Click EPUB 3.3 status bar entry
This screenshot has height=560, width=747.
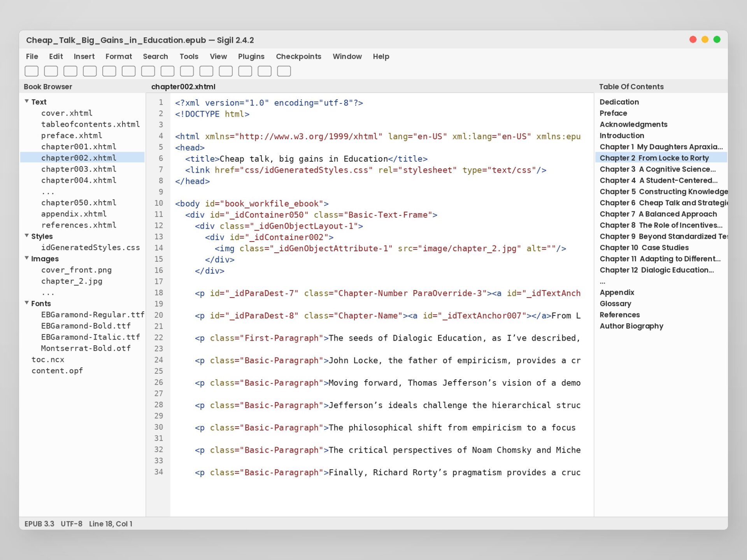tap(39, 524)
